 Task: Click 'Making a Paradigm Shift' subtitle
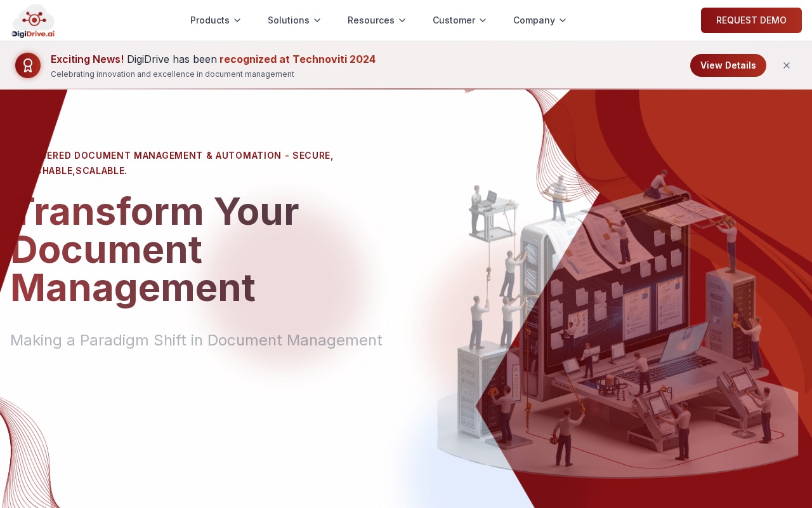[197, 340]
